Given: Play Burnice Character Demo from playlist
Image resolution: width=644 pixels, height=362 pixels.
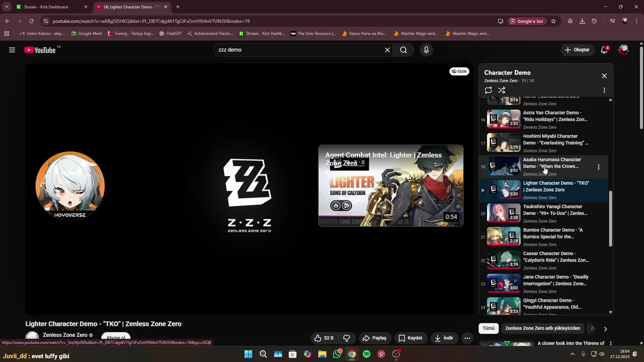Looking at the screenshot, I should 543,237.
